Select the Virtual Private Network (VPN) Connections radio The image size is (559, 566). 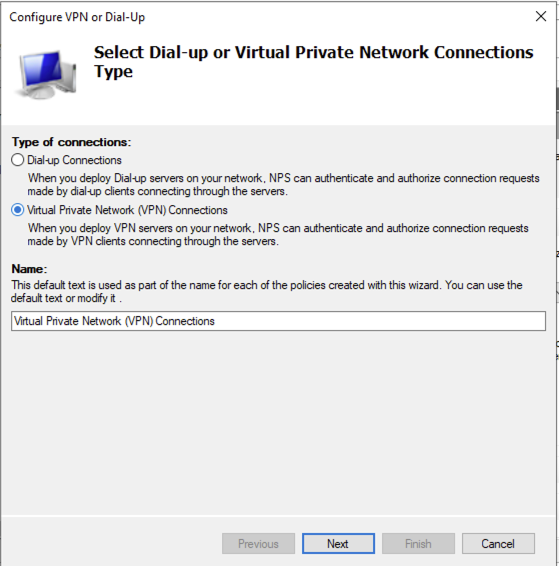tap(17, 210)
